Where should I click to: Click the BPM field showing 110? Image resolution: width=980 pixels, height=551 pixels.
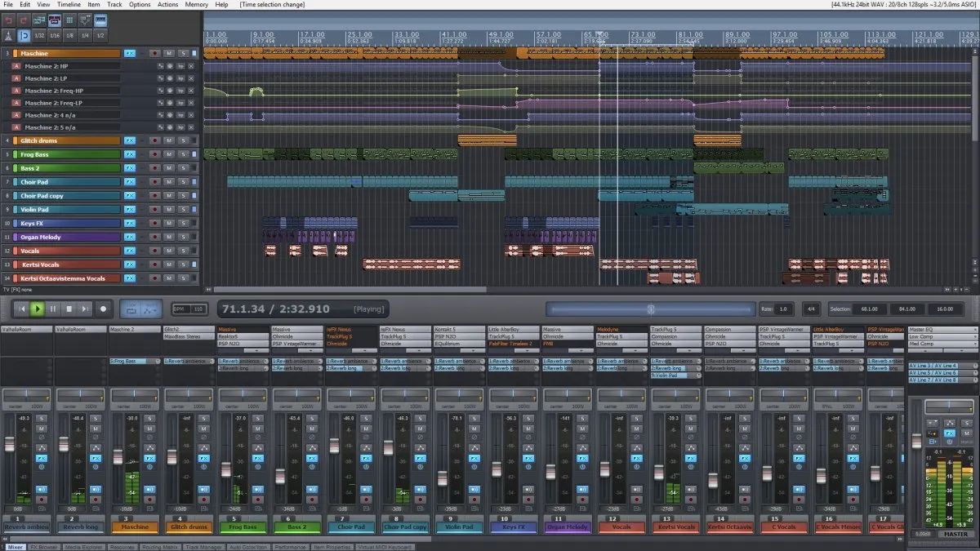pos(198,309)
